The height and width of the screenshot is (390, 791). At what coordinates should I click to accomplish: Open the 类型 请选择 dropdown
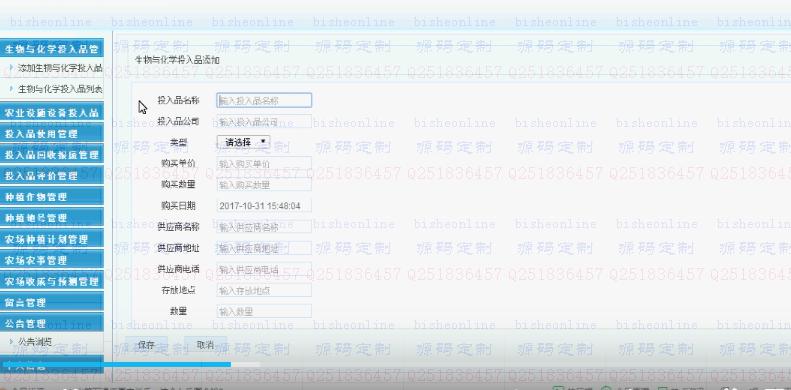pyautogui.click(x=243, y=142)
